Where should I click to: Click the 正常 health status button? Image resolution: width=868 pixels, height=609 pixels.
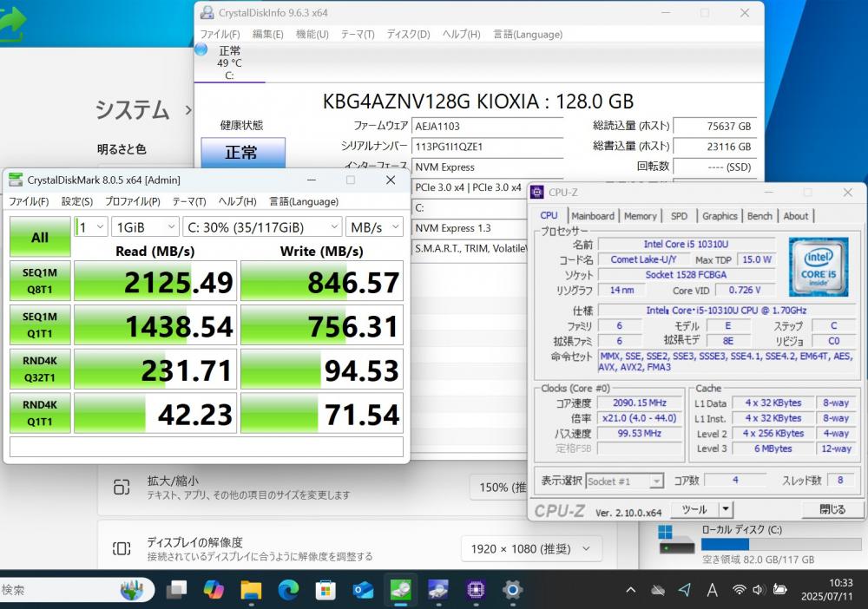click(243, 153)
